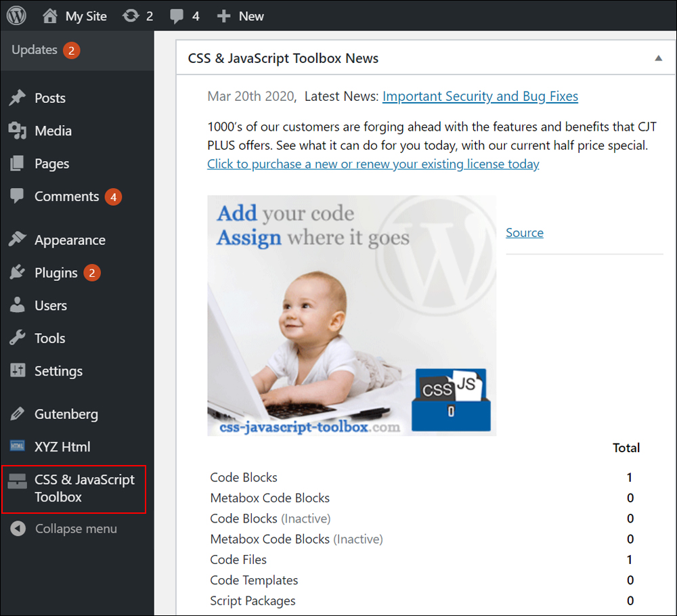
Task: Open the Settings menu
Action: (59, 371)
